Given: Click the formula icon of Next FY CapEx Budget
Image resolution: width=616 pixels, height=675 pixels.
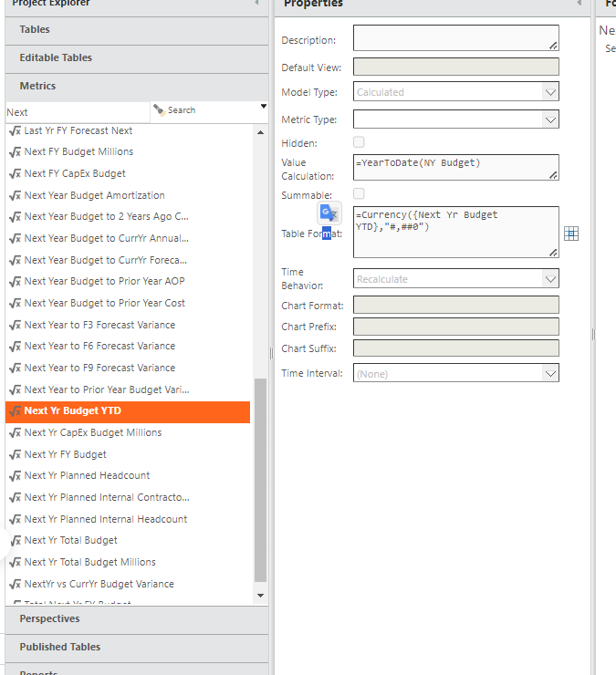Looking at the screenshot, I should 16,173.
